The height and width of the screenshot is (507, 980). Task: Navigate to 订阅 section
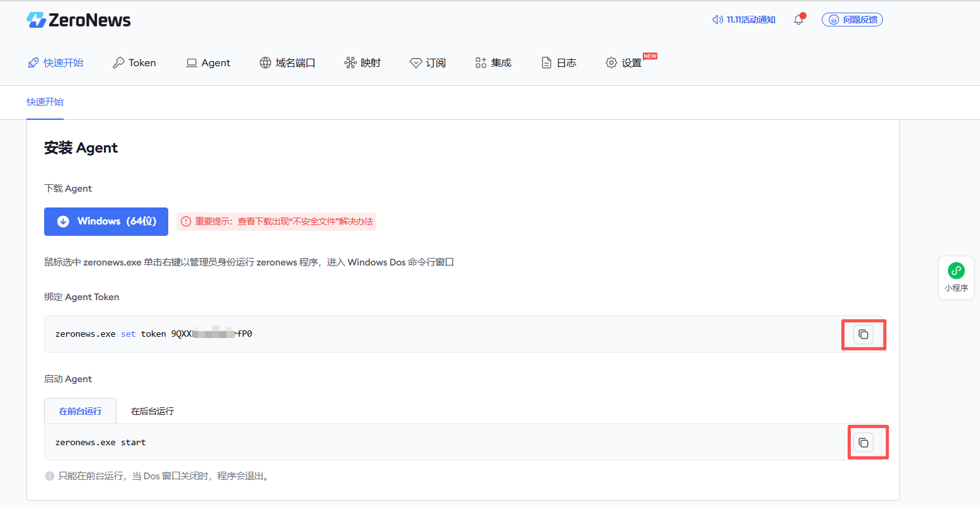click(x=428, y=63)
